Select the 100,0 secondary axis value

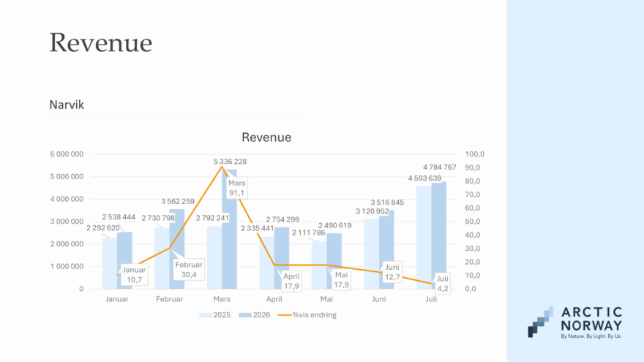[474, 154]
